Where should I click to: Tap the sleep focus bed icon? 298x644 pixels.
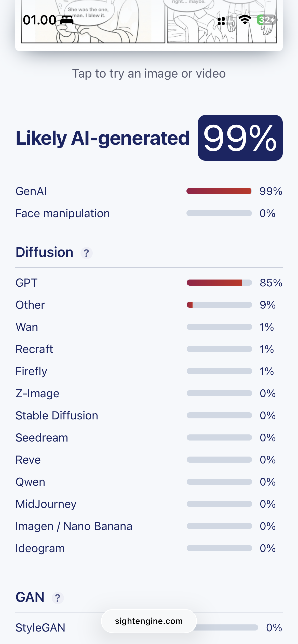(x=67, y=20)
